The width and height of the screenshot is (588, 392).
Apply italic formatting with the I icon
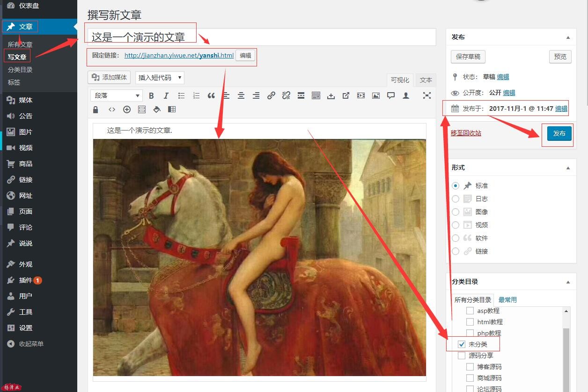point(166,95)
